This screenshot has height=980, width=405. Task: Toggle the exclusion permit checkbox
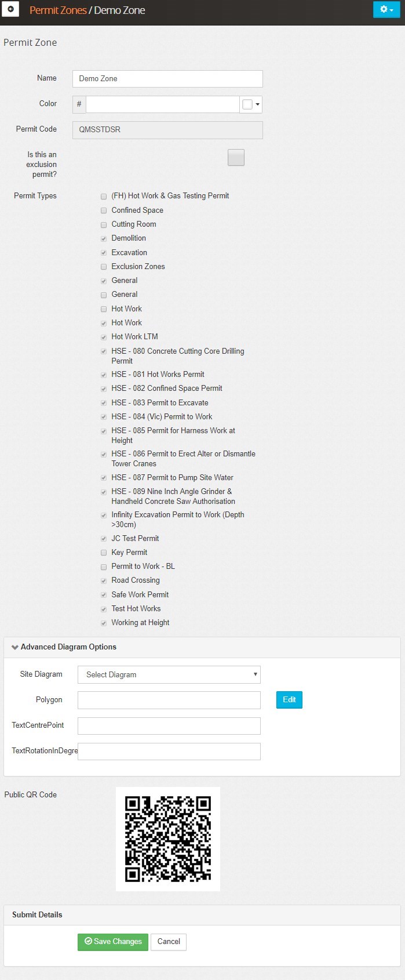[x=236, y=158]
